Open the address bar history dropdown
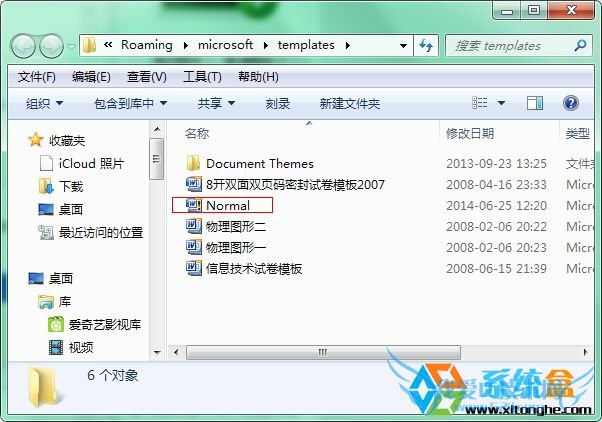Screen dimensions: 602x422 pyautogui.click(x=403, y=46)
